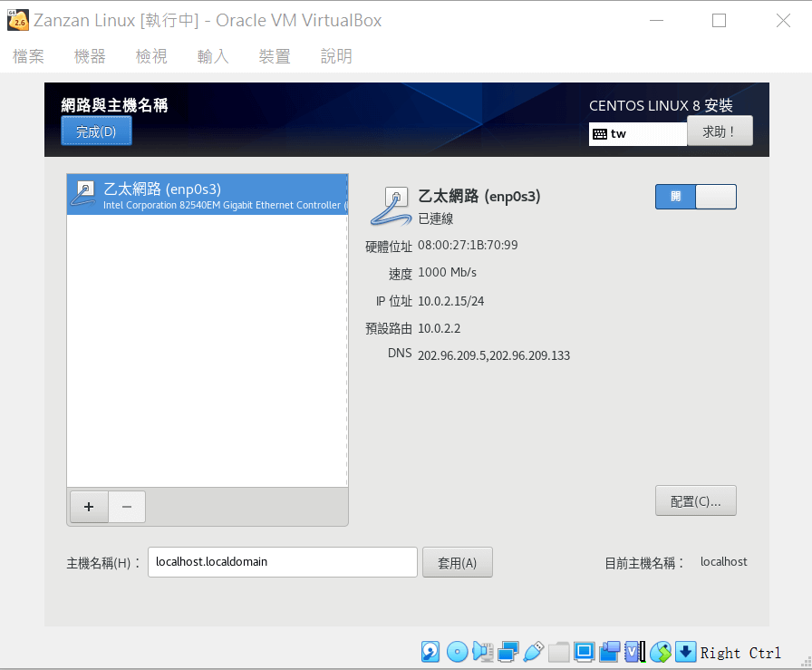Click the ethernet cable icon in details pane
Screen dimensions: 812x670
pos(391,206)
